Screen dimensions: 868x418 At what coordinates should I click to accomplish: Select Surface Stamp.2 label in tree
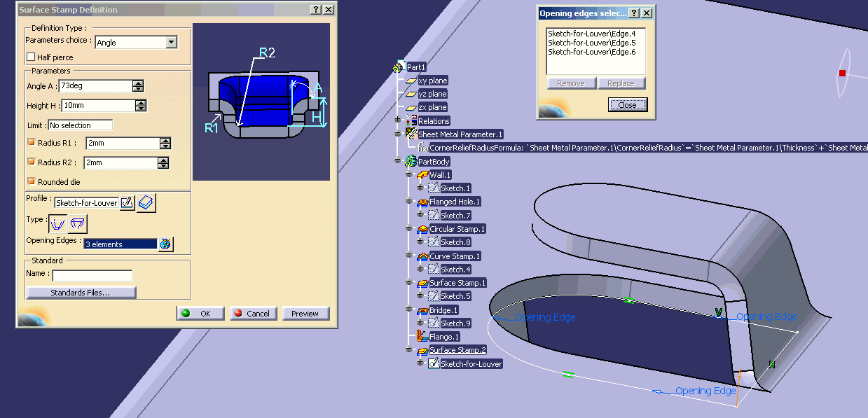[x=457, y=350]
